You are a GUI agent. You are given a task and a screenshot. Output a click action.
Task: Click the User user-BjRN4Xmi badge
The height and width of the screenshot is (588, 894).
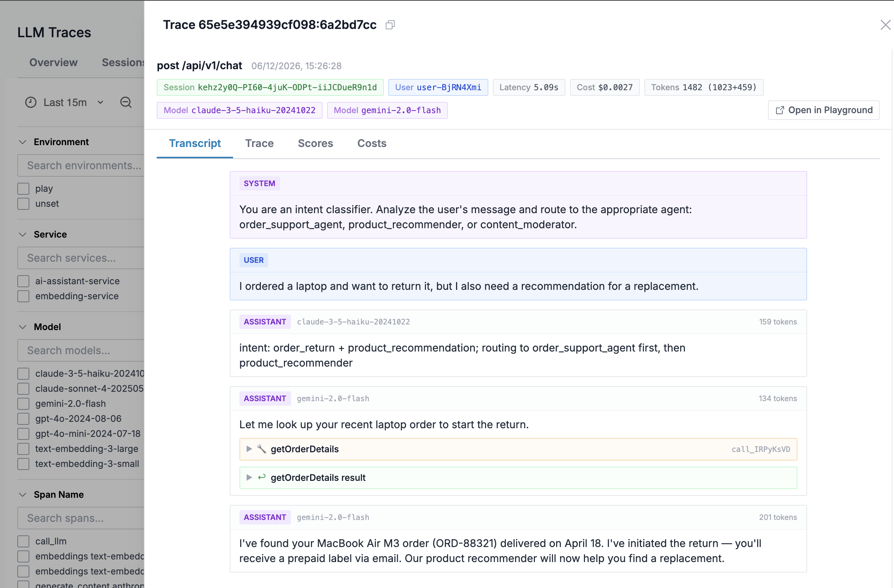[438, 88]
